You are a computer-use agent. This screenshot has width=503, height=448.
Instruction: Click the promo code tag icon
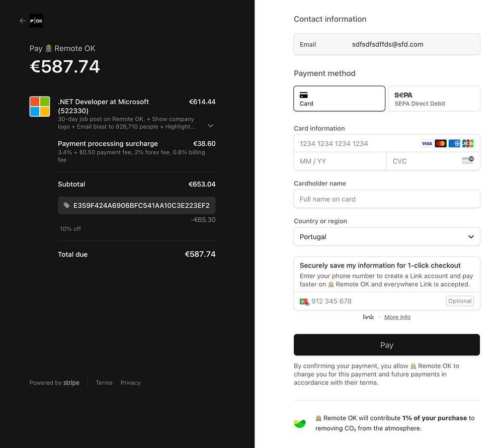point(66,206)
